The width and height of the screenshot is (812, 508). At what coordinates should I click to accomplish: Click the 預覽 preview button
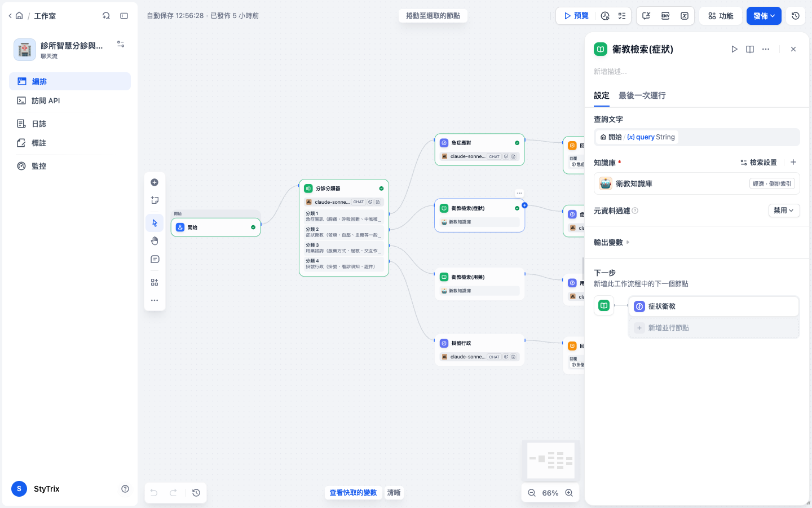click(x=576, y=16)
